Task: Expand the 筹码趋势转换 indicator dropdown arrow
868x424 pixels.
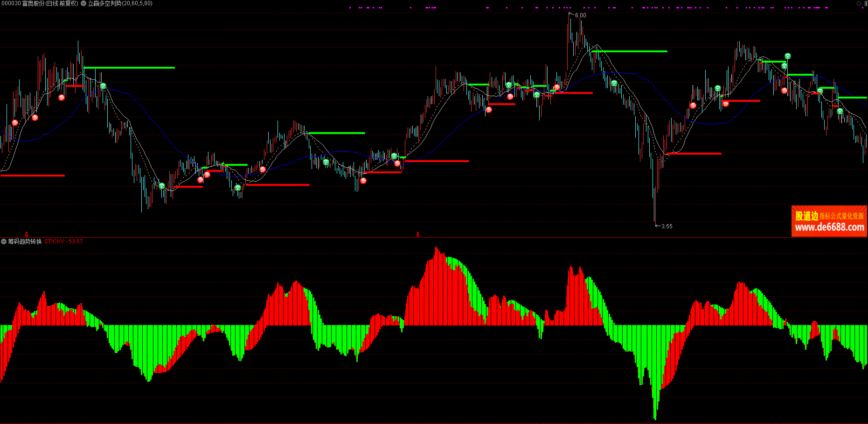Action: pyautogui.click(x=4, y=241)
